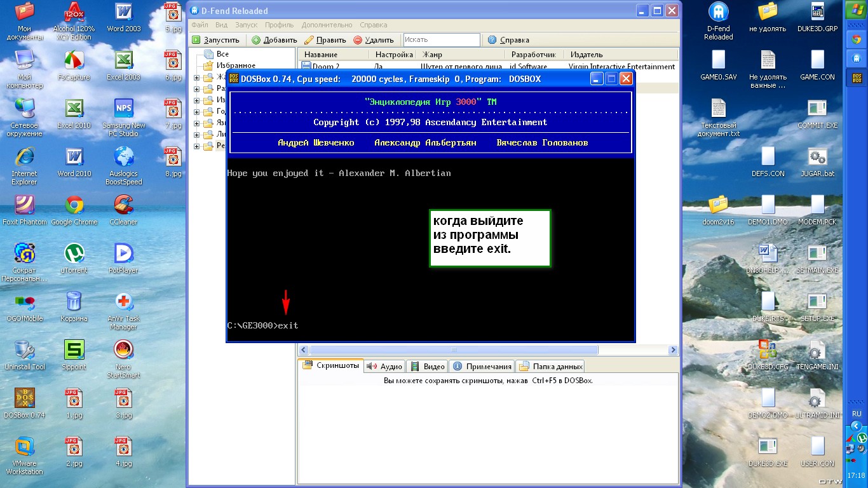Viewport: 868px width, 488px height.
Task: Select the Foxit Phantom desktop icon
Action: coord(24,211)
